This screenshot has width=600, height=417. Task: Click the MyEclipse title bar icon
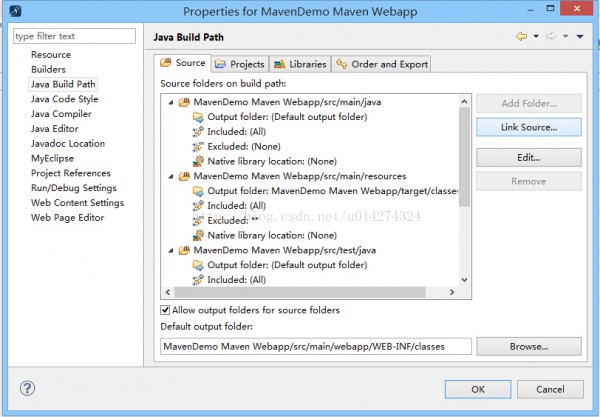(x=15, y=11)
